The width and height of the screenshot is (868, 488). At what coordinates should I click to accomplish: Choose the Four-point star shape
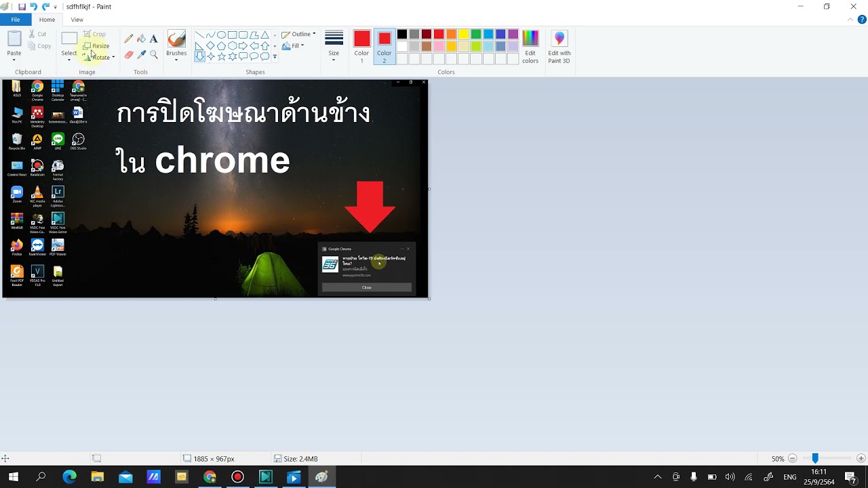pyautogui.click(x=210, y=56)
